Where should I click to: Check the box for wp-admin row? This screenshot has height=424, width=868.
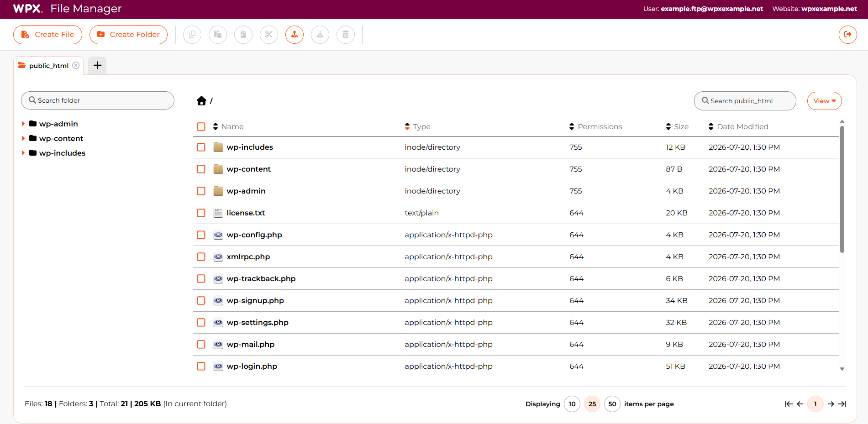coord(201,191)
